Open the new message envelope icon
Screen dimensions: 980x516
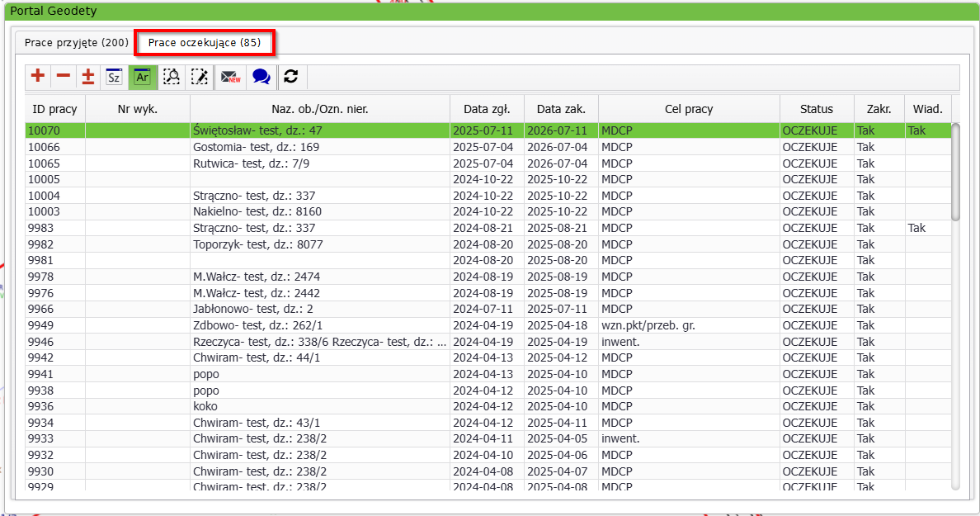[229, 77]
